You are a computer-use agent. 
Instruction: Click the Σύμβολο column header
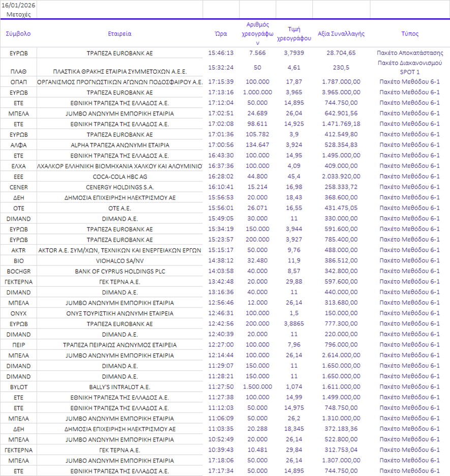point(18,34)
